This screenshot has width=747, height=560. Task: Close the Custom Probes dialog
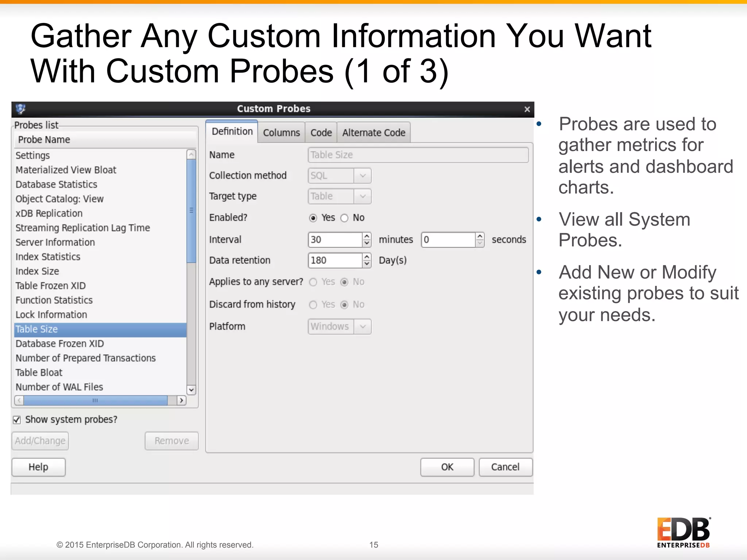(x=527, y=109)
